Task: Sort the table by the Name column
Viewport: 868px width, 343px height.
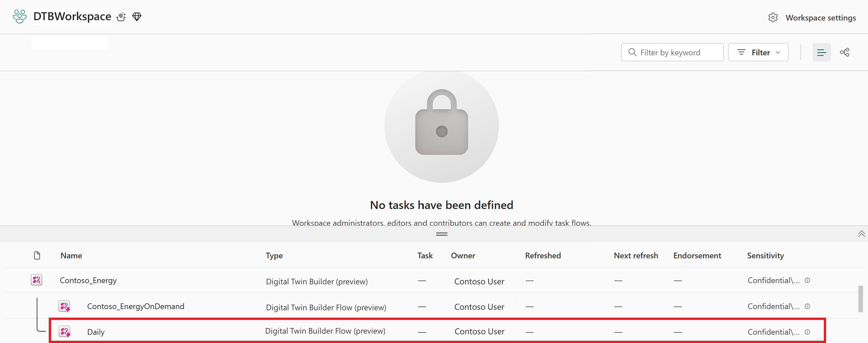Action: tap(72, 255)
